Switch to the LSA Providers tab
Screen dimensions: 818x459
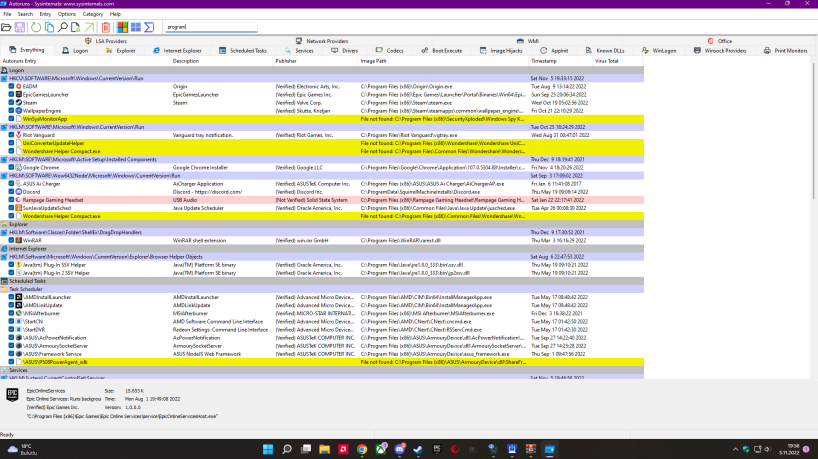(106, 41)
